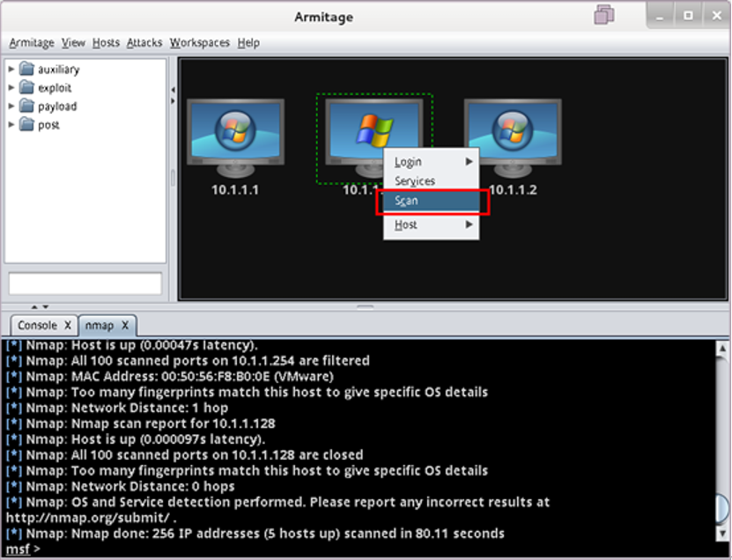Screen dimensions: 732x560
Task: Click the down arrow on horizontal splitter
Action: click(x=45, y=306)
